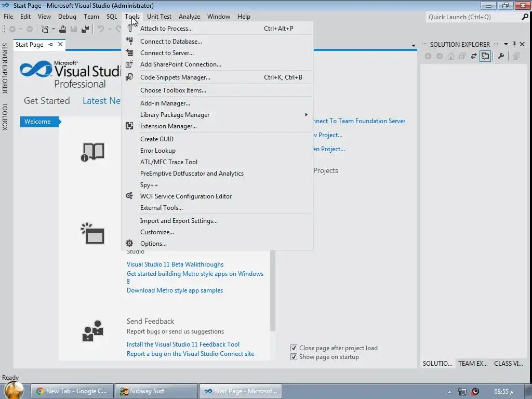The image size is (532, 399).
Task: Select Create GUID menu entry
Action: coord(217,139)
